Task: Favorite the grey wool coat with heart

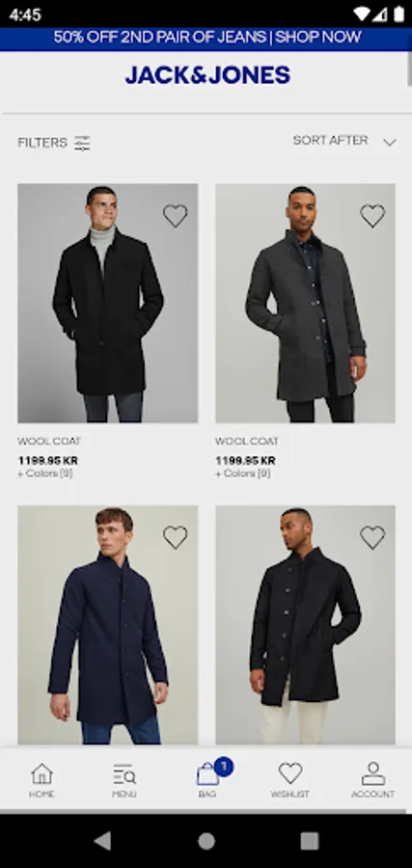Action: tap(372, 215)
